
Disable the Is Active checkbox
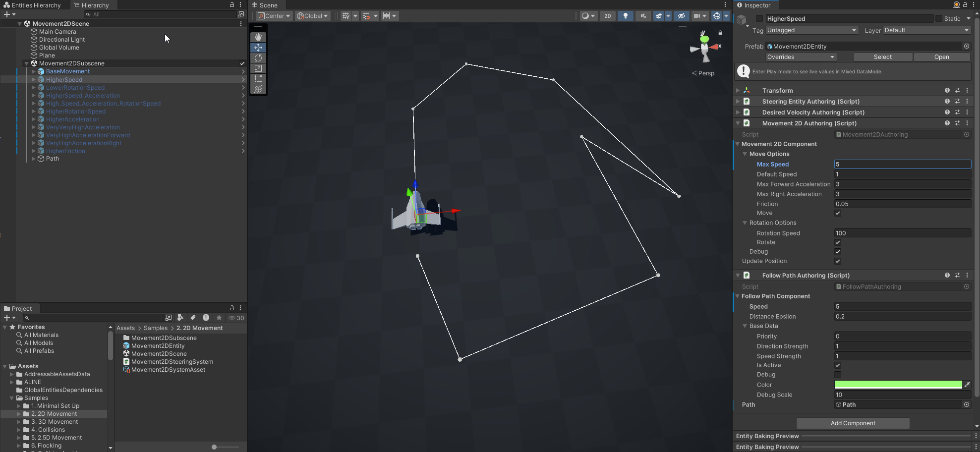838,365
